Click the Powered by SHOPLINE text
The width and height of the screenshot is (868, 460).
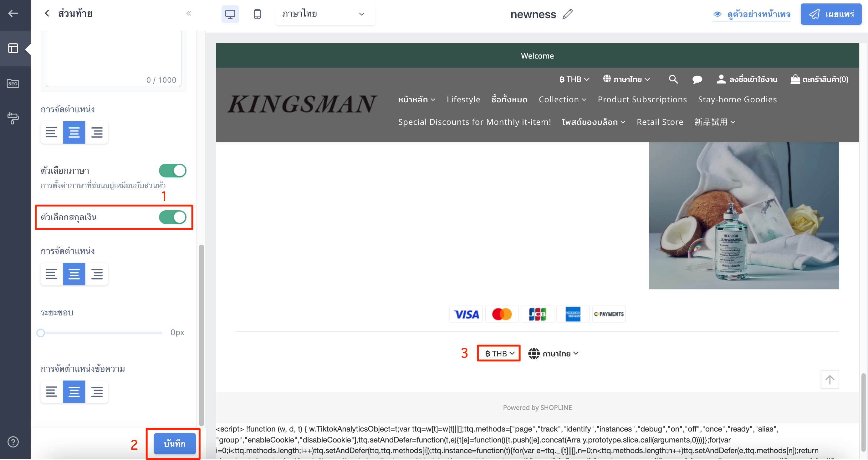click(538, 408)
